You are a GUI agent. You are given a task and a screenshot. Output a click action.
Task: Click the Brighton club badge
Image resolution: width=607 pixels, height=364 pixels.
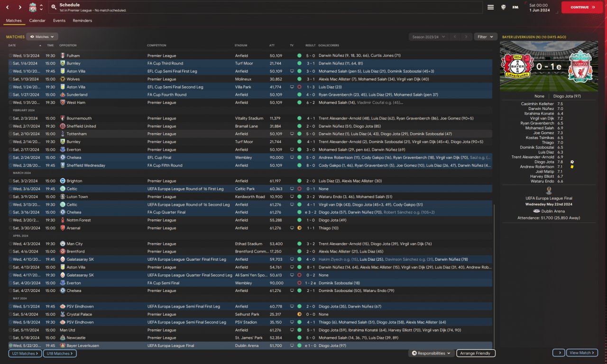(x=63, y=181)
